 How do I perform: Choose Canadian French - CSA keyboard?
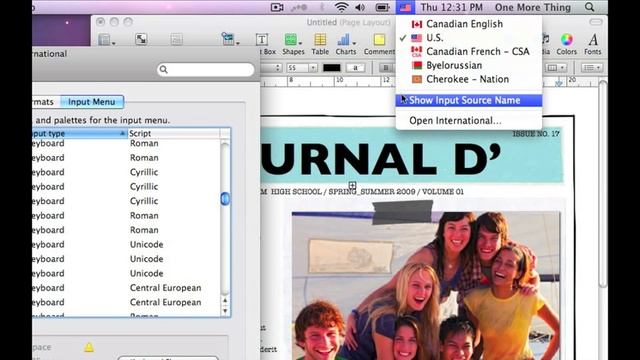[x=469, y=52]
